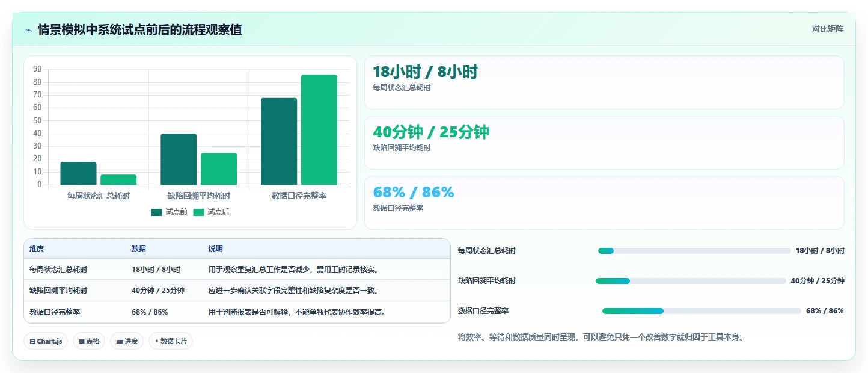Toggle 试点前 legend entry in the chart
The width and height of the screenshot is (868, 373).
point(169,212)
